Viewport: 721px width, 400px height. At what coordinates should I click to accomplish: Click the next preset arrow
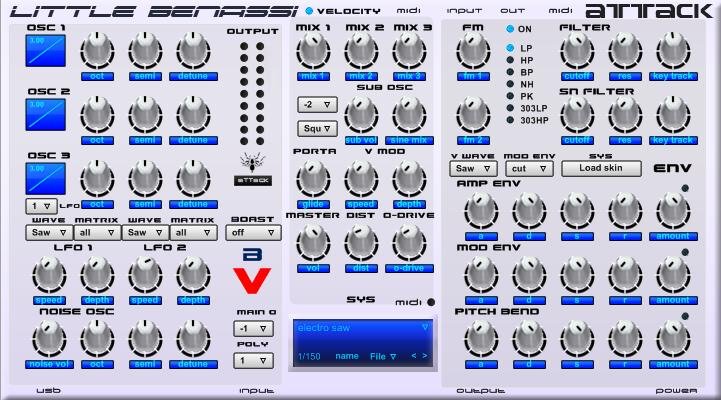pyautogui.click(x=424, y=356)
